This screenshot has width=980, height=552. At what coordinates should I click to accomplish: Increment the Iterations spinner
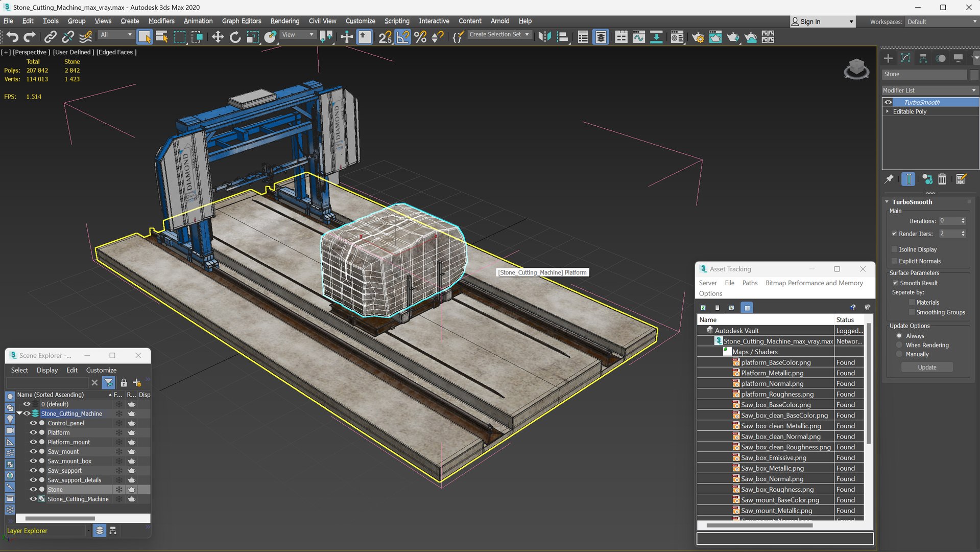963,219
